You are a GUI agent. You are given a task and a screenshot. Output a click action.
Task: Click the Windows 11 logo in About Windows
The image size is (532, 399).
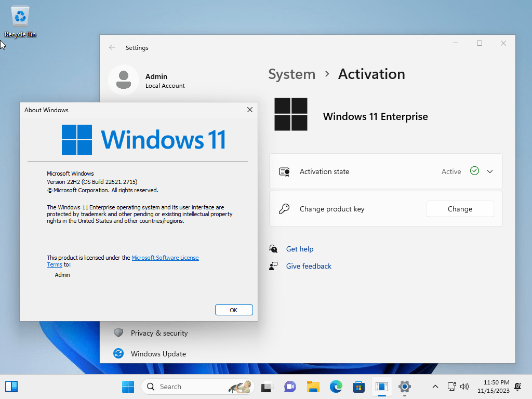coord(143,139)
